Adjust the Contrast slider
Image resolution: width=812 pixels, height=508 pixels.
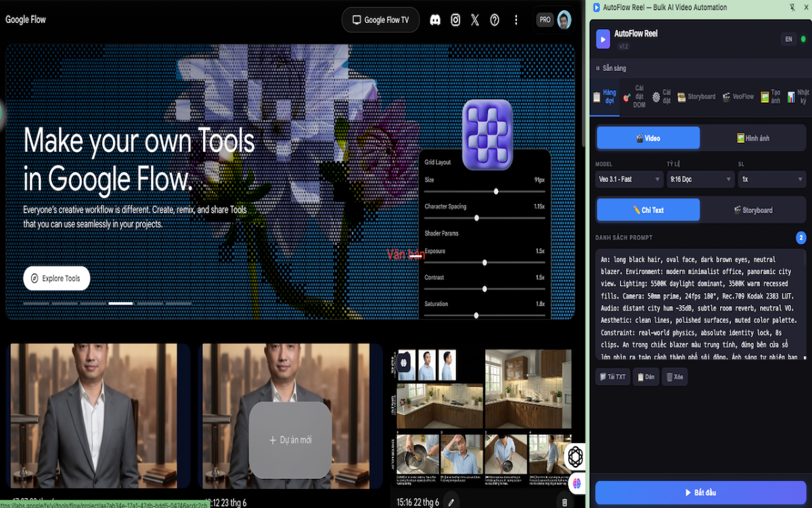coord(484,289)
